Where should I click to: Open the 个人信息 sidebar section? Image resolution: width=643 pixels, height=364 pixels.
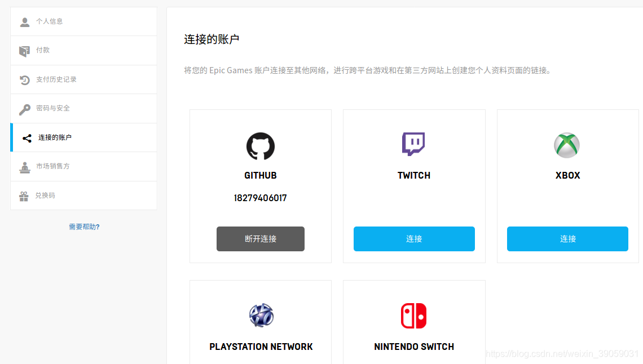[83, 22]
